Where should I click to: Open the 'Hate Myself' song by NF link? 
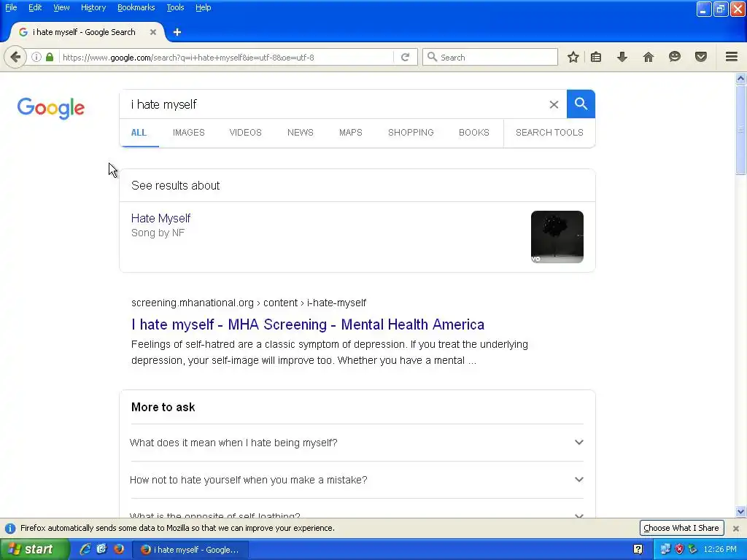coord(160,218)
